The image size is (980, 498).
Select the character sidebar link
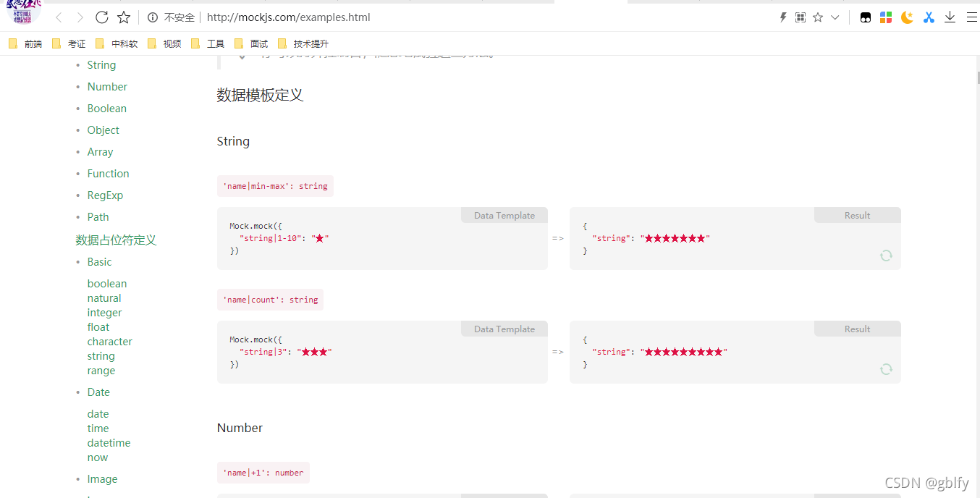coord(110,342)
